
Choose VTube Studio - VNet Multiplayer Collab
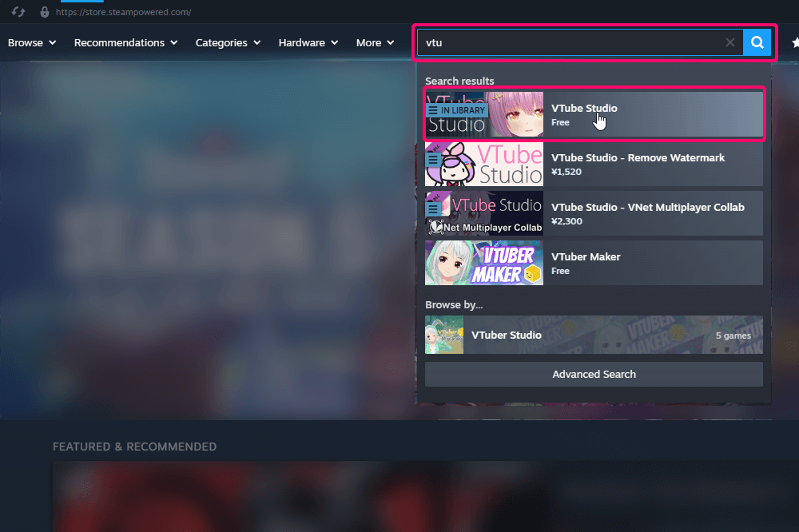pyautogui.click(x=647, y=207)
